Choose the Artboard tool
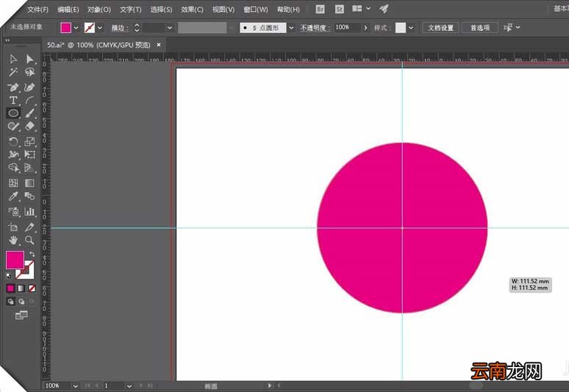This screenshot has height=392, width=569. (x=13, y=227)
